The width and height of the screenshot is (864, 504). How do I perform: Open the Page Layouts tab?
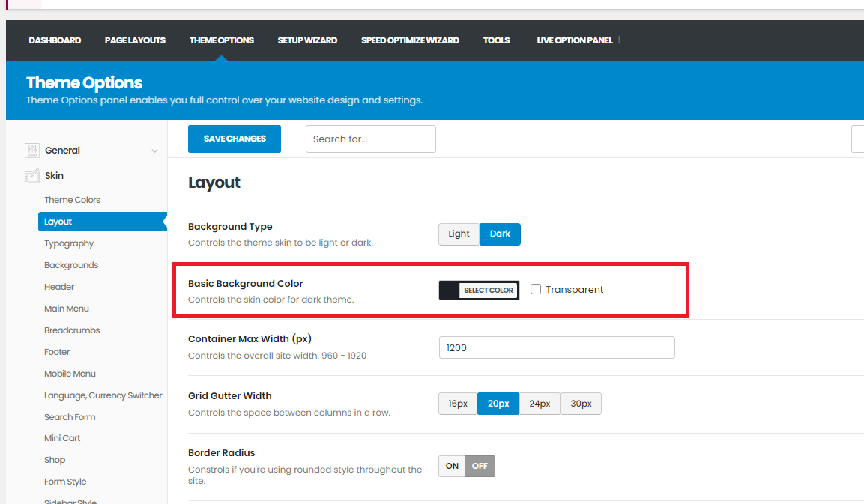click(x=135, y=40)
